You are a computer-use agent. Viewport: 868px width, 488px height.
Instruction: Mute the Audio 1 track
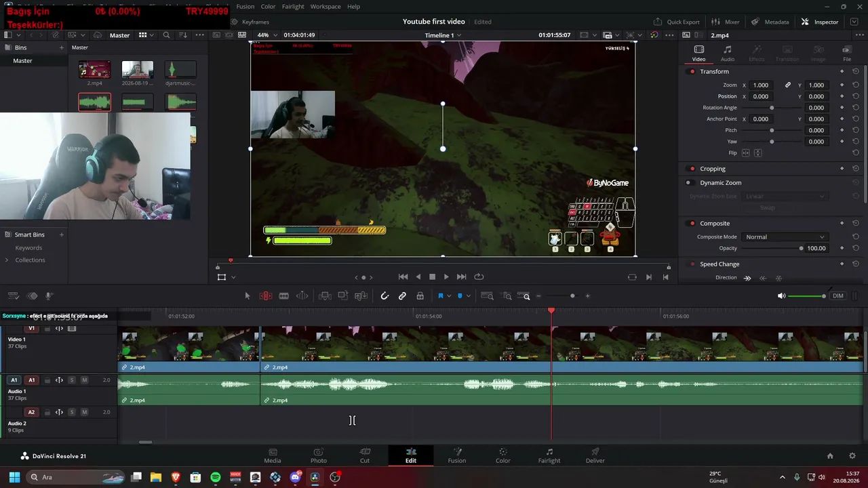point(85,380)
